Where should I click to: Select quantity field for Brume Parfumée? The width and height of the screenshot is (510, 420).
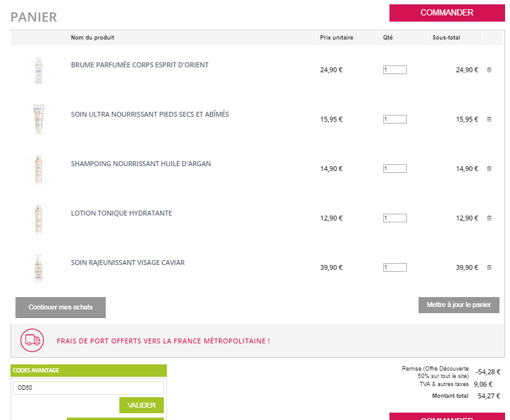(x=394, y=70)
